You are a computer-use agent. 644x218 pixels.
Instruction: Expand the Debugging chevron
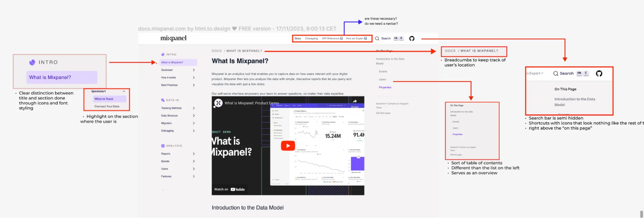click(x=194, y=131)
